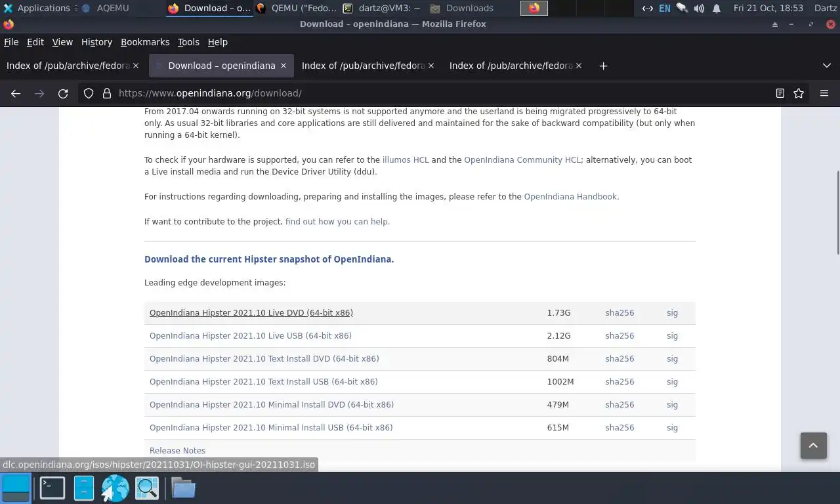The height and width of the screenshot is (504, 840).
Task: Open Firefox hamburger application menu
Action: [824, 93]
